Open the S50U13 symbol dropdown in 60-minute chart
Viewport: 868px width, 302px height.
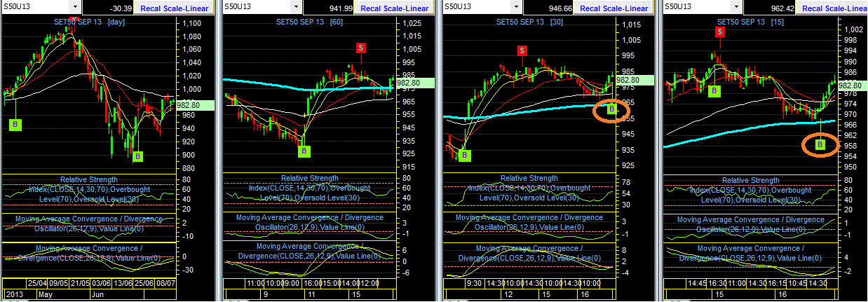pyautogui.click(x=297, y=7)
